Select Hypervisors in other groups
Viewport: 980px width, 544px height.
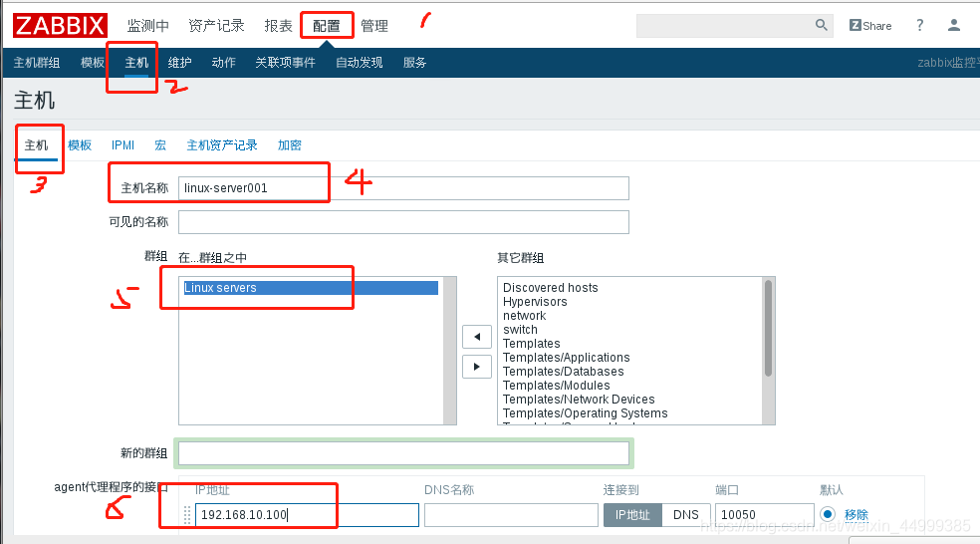click(535, 301)
